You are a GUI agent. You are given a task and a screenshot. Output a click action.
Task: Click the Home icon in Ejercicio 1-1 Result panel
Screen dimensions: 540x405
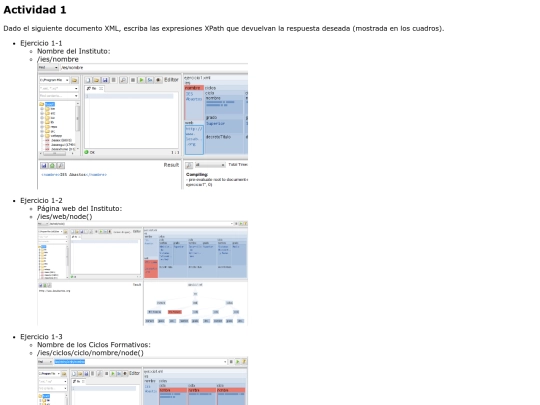coord(52,166)
